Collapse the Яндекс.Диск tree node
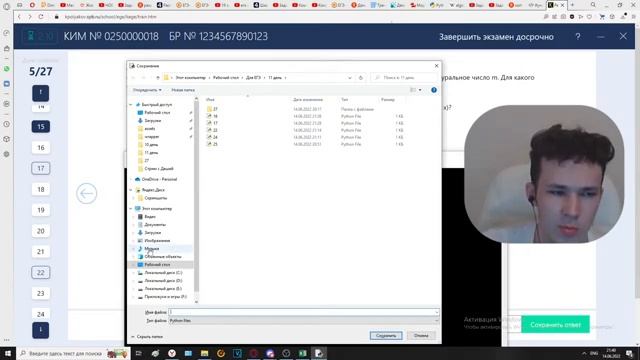The width and height of the screenshot is (640, 360). coord(131,190)
